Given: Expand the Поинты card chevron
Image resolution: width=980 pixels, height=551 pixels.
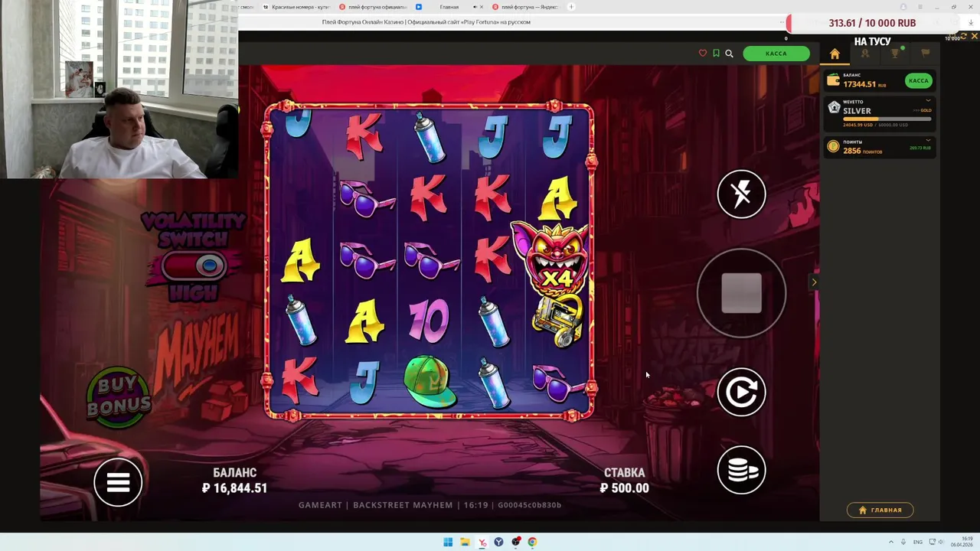Looking at the screenshot, I should [928, 141].
